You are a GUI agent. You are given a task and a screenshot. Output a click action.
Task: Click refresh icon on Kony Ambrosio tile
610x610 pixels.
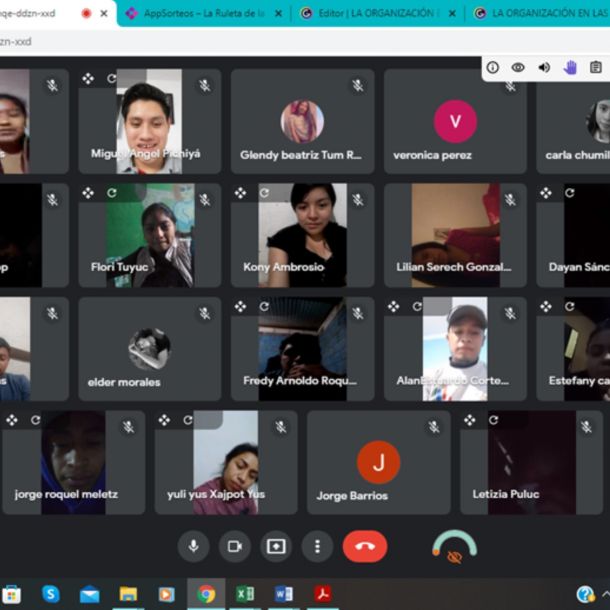point(264,193)
